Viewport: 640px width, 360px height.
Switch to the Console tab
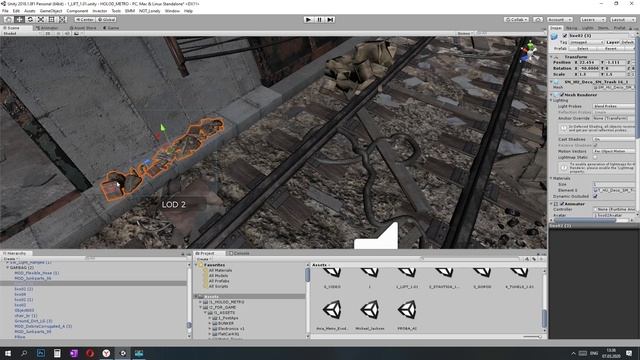239,253
